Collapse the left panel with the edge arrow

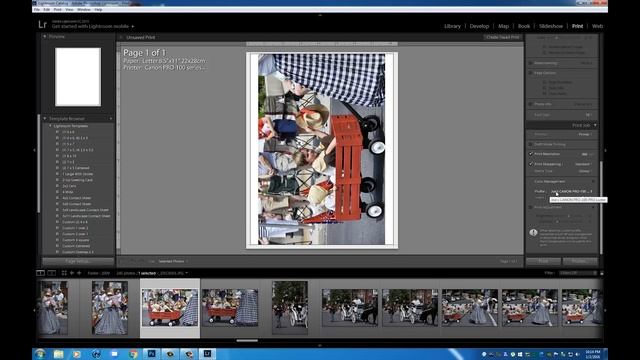[34, 150]
